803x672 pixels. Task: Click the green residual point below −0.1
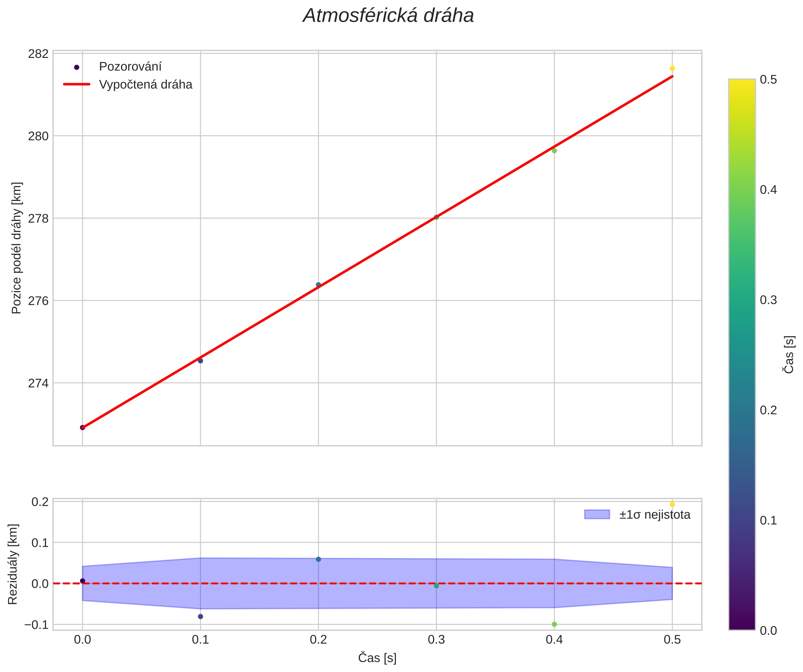pyautogui.click(x=554, y=624)
